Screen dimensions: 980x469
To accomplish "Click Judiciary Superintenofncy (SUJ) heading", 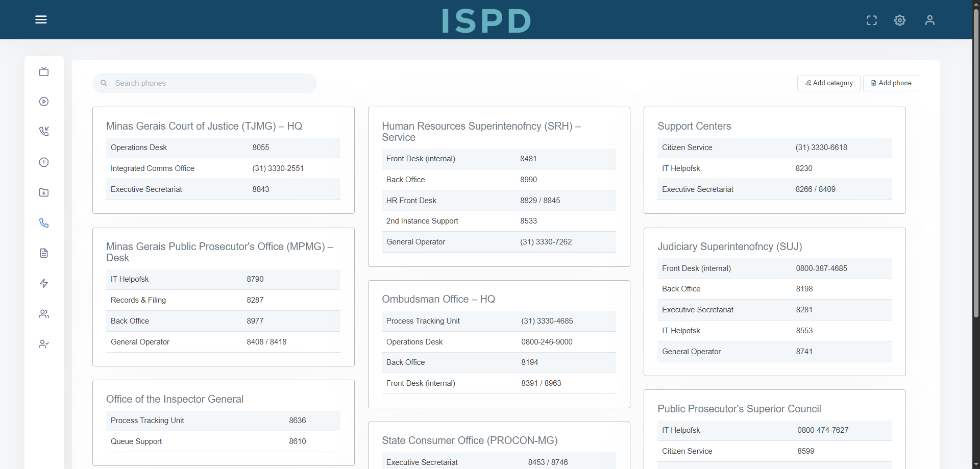I will (729, 246).
